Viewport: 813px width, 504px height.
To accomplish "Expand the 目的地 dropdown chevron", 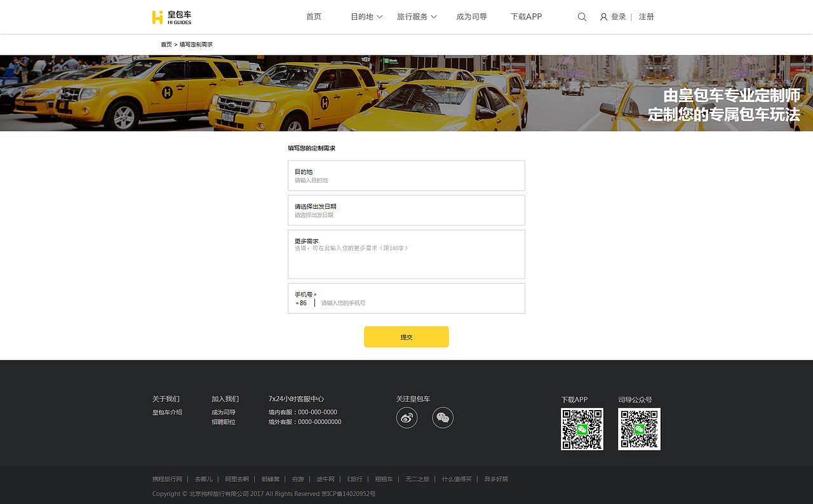I will 379,17.
